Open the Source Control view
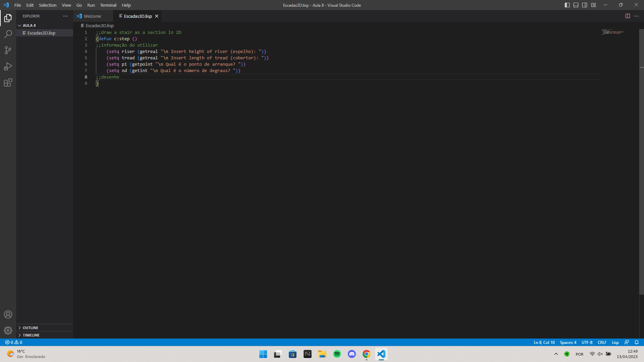The width and height of the screenshot is (644, 362). (8, 50)
